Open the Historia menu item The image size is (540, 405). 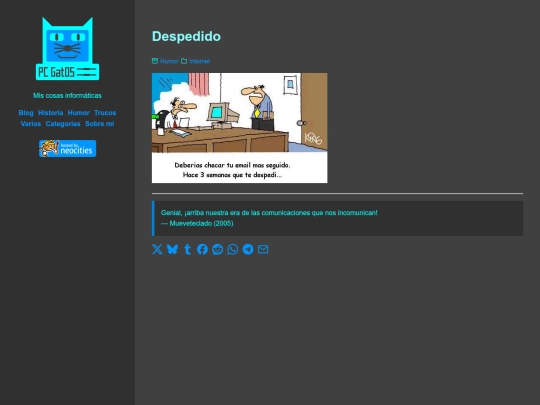point(51,113)
